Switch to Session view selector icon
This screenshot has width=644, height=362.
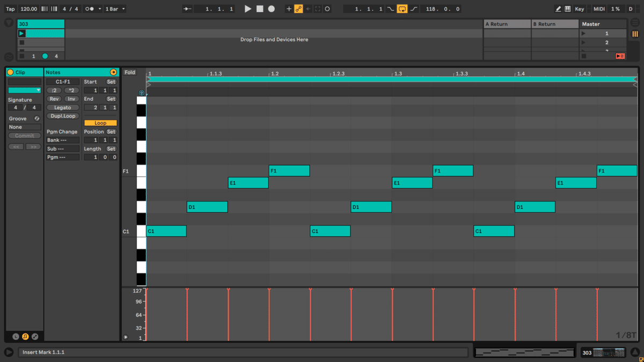pos(635,34)
